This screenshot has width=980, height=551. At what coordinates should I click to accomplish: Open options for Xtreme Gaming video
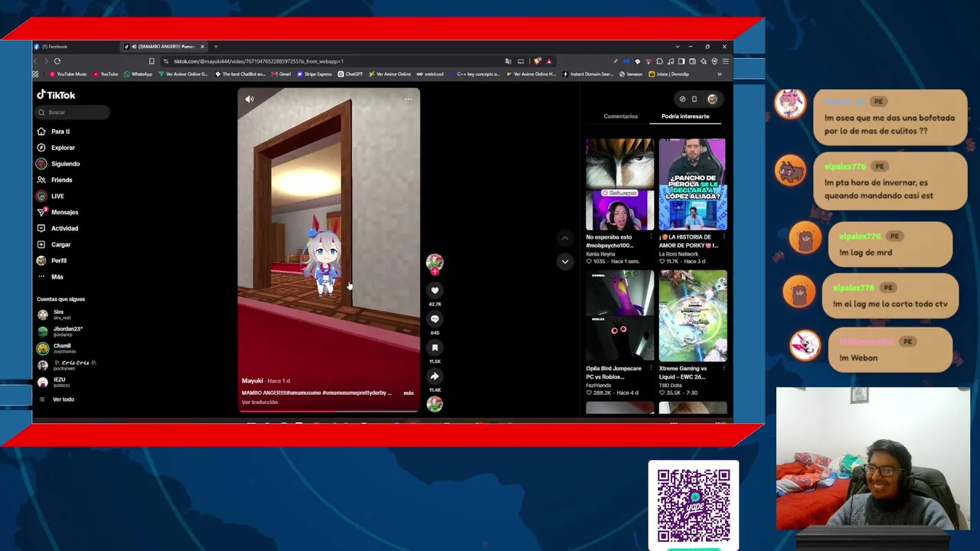pyautogui.click(x=724, y=369)
